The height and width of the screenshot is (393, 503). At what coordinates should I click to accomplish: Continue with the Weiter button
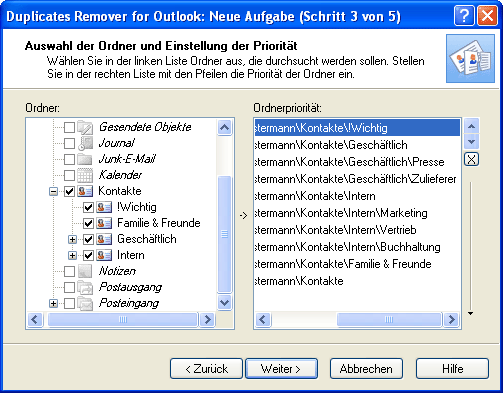coord(281,369)
